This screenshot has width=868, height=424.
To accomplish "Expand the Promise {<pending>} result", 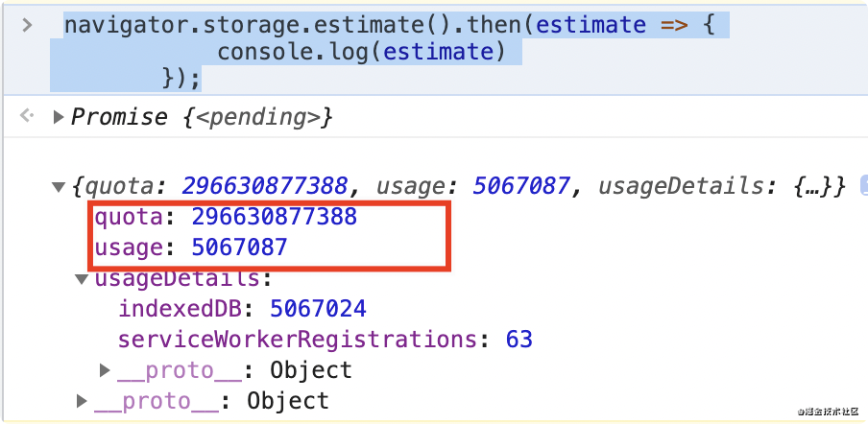I will (58, 118).
